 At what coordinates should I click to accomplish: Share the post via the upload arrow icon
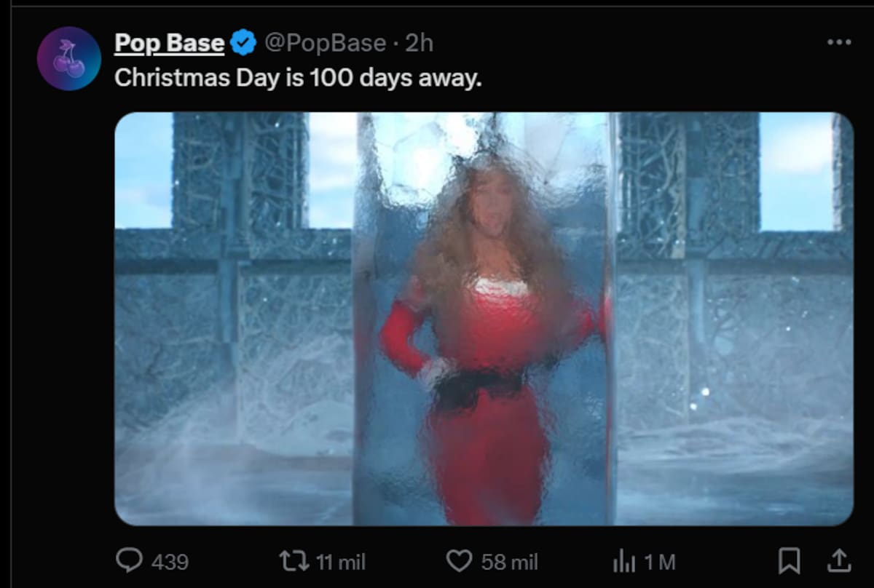click(838, 560)
